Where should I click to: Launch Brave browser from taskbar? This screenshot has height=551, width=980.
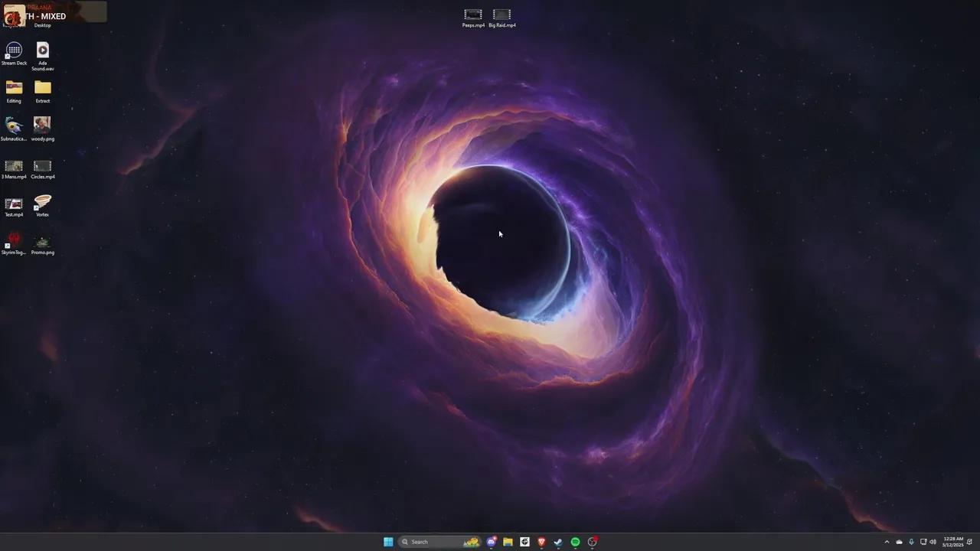(x=541, y=542)
